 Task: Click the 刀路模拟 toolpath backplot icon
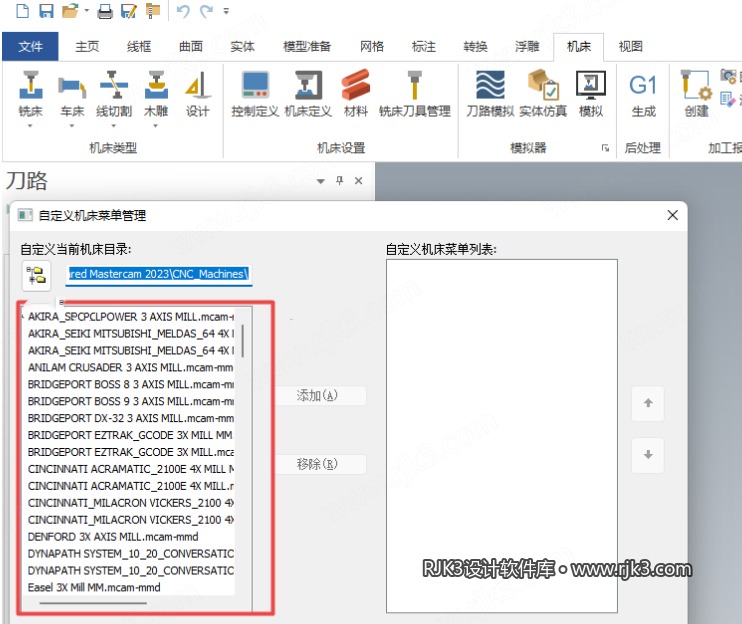click(490, 94)
